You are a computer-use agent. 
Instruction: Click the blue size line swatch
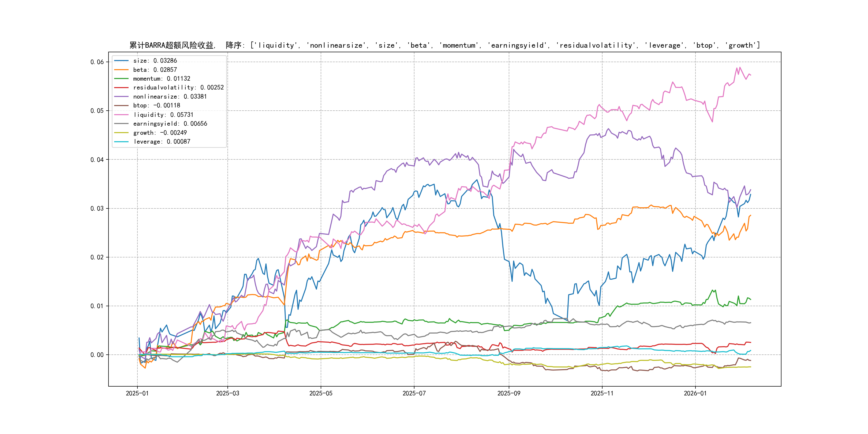[x=121, y=61]
